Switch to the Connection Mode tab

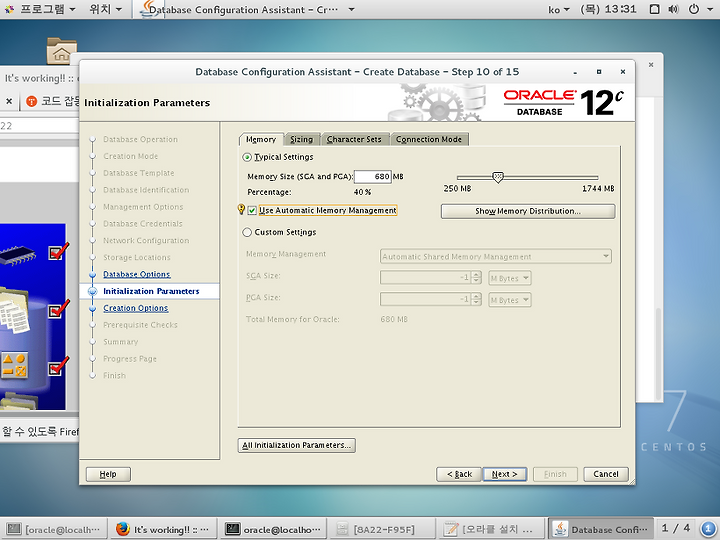tap(429, 139)
